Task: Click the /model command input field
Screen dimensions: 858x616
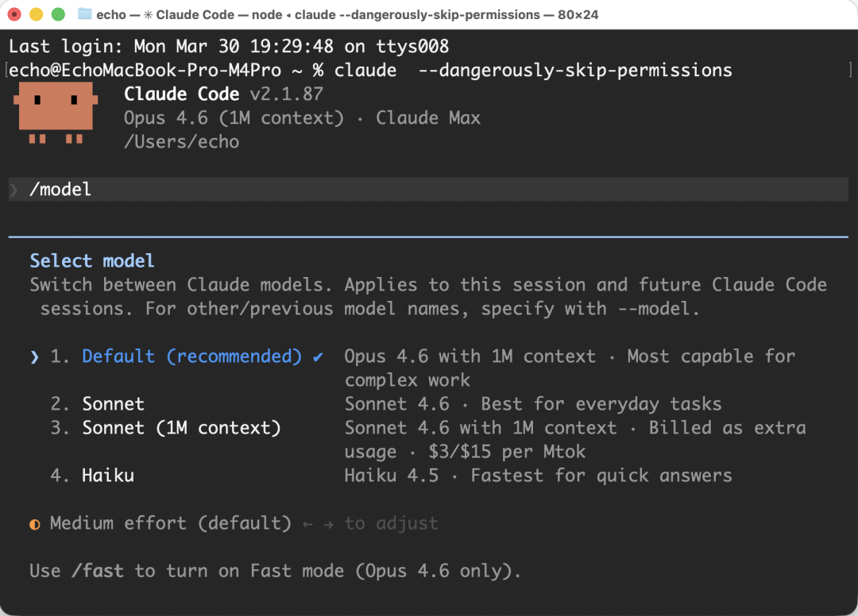Action: [x=429, y=190]
